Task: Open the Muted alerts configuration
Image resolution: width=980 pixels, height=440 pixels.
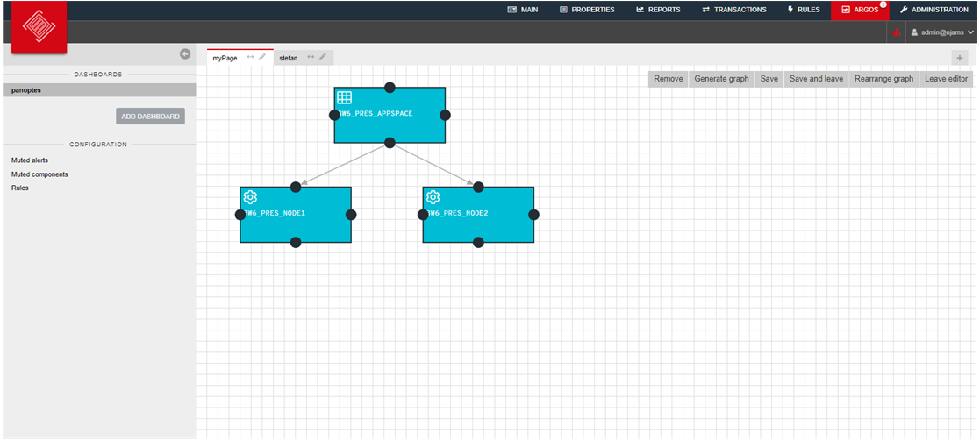Action: click(x=29, y=160)
